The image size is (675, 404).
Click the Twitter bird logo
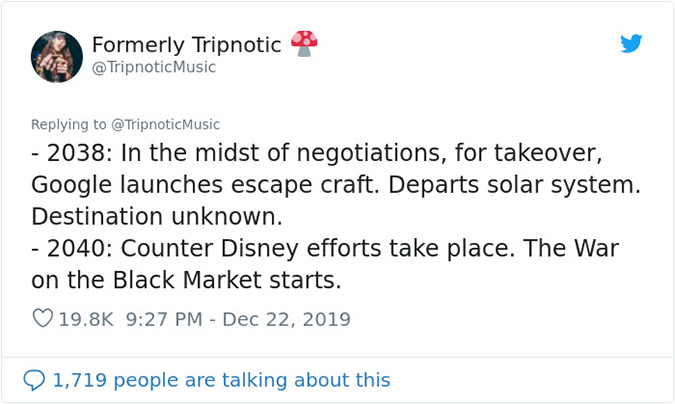pyautogui.click(x=630, y=43)
